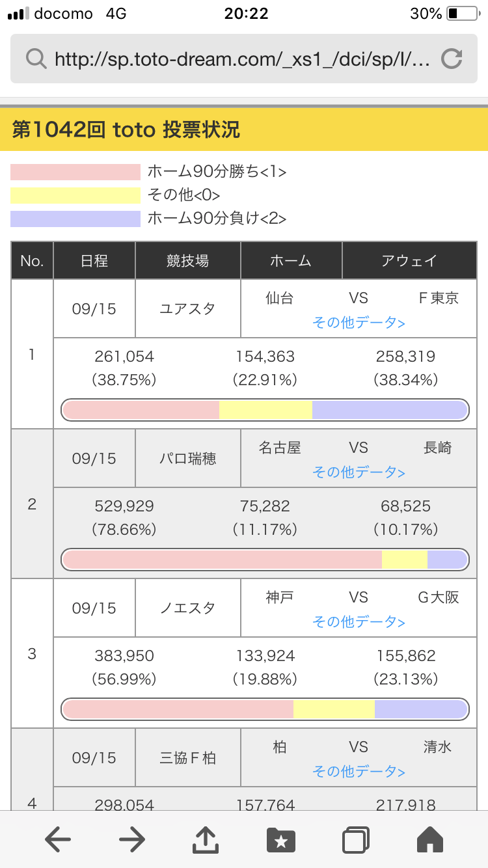This screenshot has height=868, width=488.
Task: Reload the page with refresh icon
Action: tap(451, 59)
